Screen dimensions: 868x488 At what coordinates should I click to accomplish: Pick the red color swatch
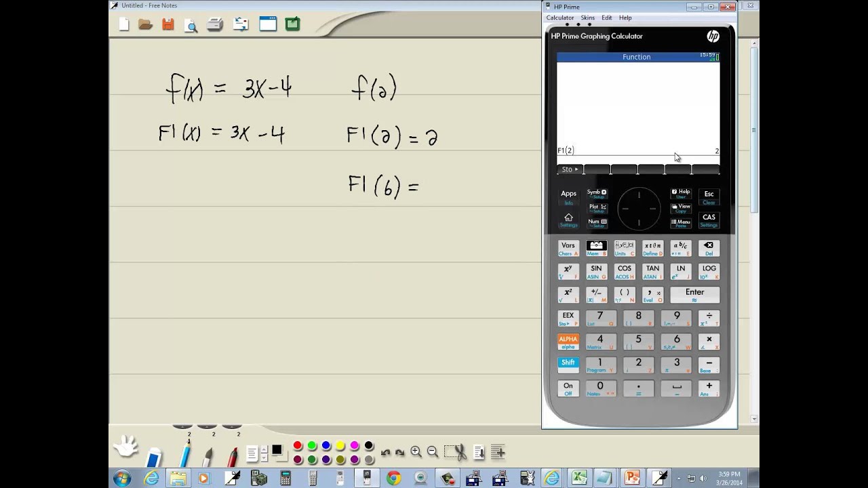point(298,445)
